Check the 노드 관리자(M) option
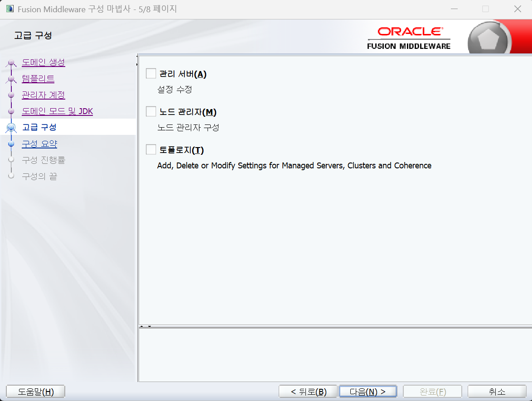This screenshot has height=401, width=532. 151,111
